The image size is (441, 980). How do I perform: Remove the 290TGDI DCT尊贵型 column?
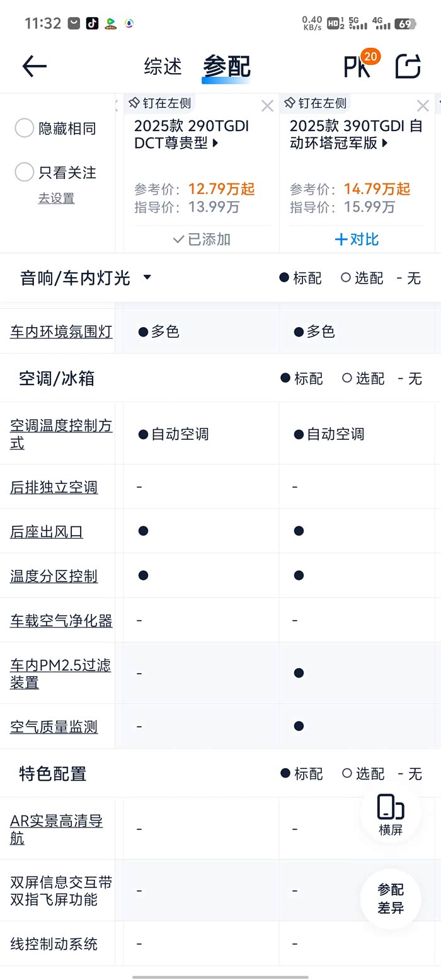coord(267,106)
